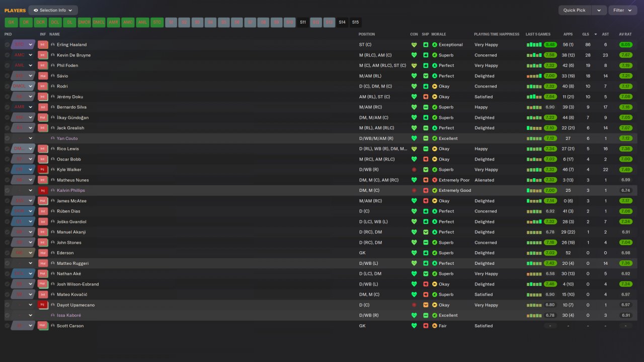
Task: Click Bernardo Silva's neutral sharpness icon
Action: click(x=426, y=107)
